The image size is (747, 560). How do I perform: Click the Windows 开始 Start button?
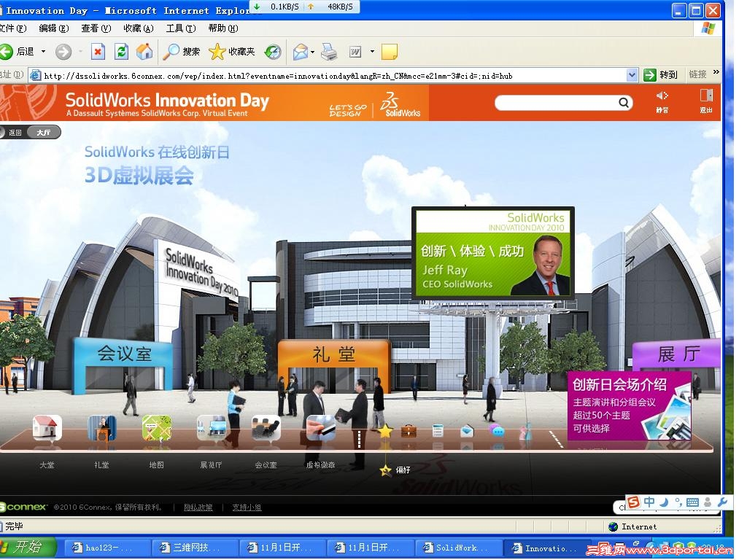pos(27,547)
